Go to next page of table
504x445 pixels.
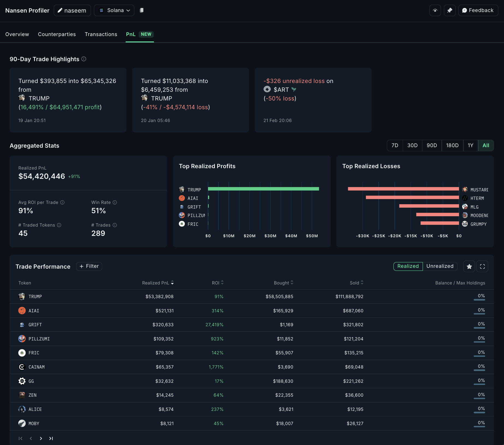[x=41, y=438]
